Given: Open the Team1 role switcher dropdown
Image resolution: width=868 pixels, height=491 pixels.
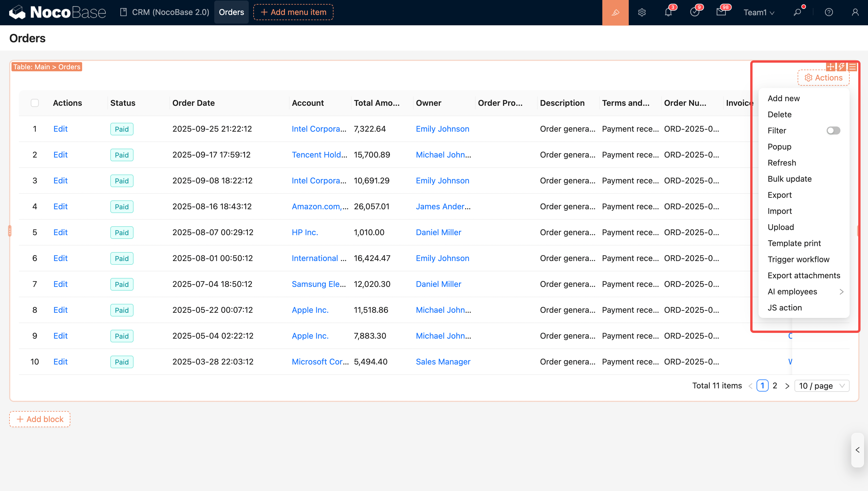Looking at the screenshot, I should [759, 12].
